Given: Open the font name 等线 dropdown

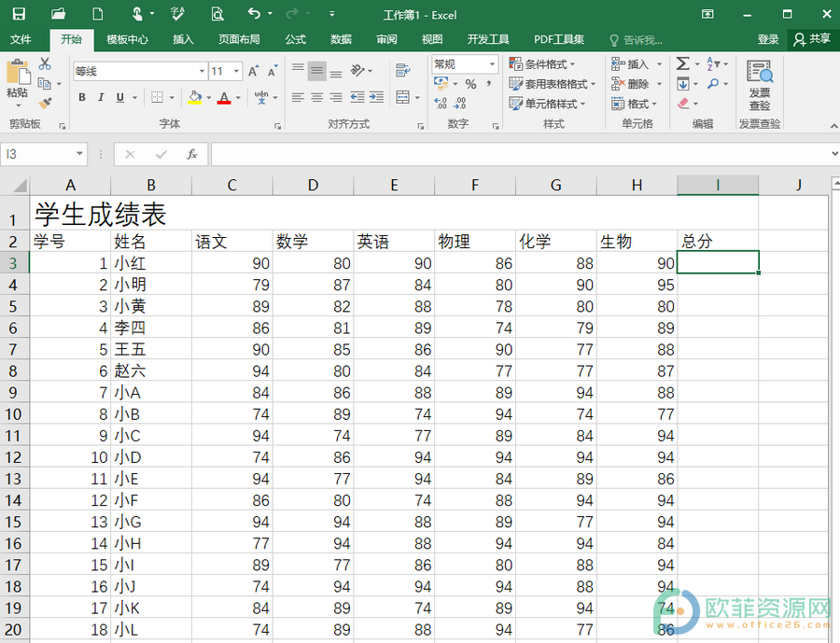Looking at the screenshot, I should pos(202,71).
